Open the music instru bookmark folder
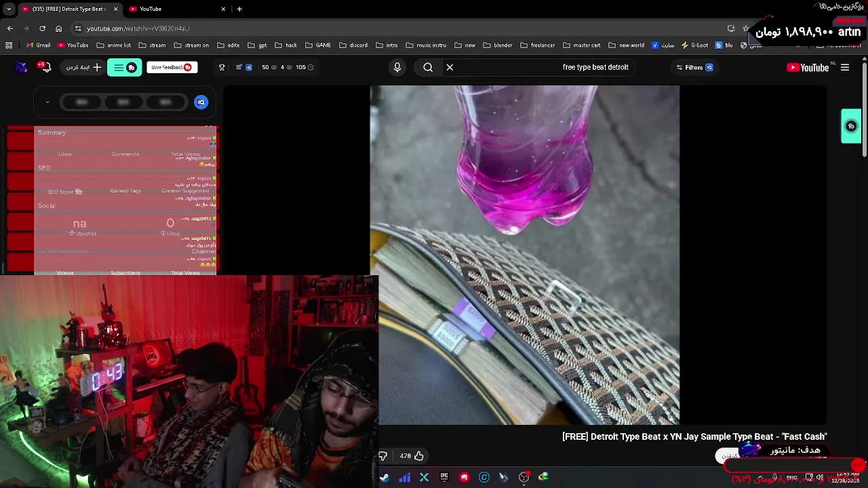This screenshot has width=868, height=488. (x=426, y=45)
